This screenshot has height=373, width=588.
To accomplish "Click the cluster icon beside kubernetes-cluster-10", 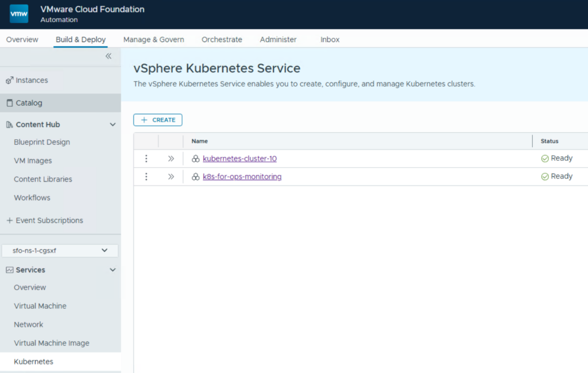I will pyautogui.click(x=196, y=159).
